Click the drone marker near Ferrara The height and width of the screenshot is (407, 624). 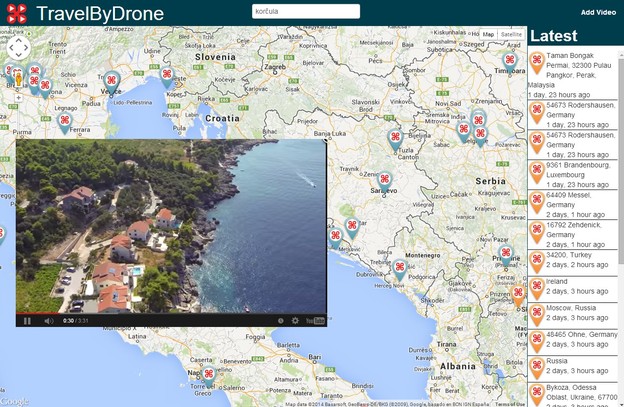(64, 122)
